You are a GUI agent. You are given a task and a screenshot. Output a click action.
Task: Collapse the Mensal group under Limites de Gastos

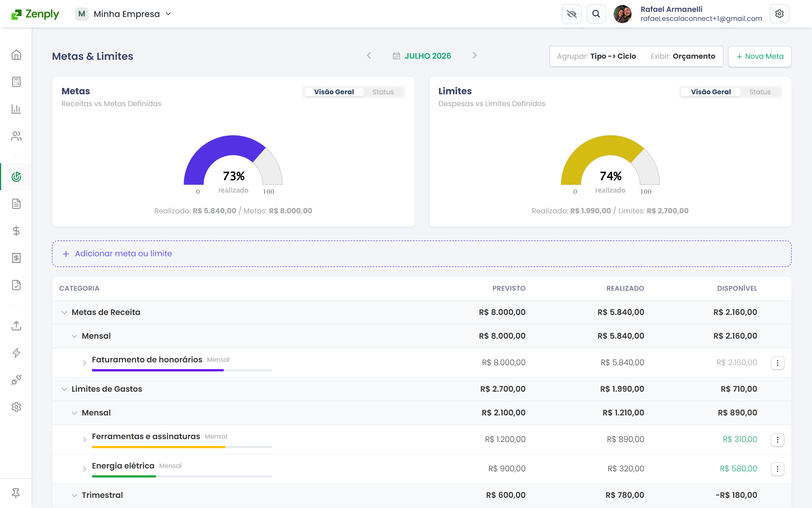(x=74, y=413)
